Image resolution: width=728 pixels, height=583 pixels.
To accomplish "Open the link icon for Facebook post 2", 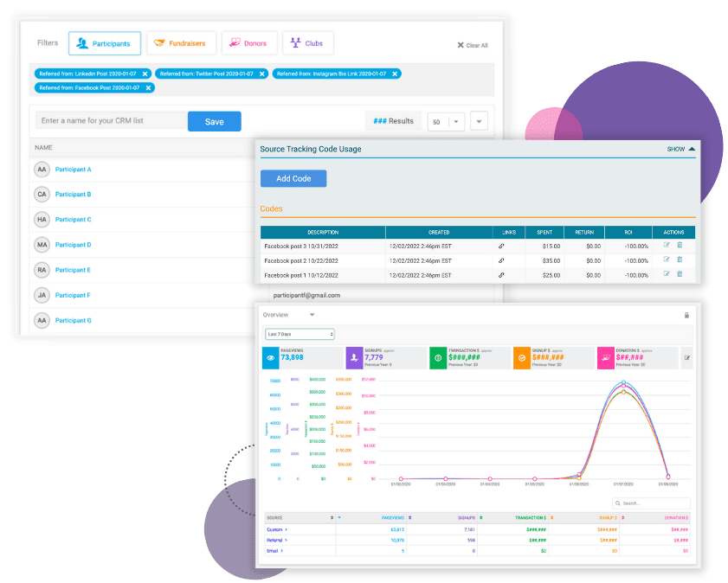I will click(501, 260).
